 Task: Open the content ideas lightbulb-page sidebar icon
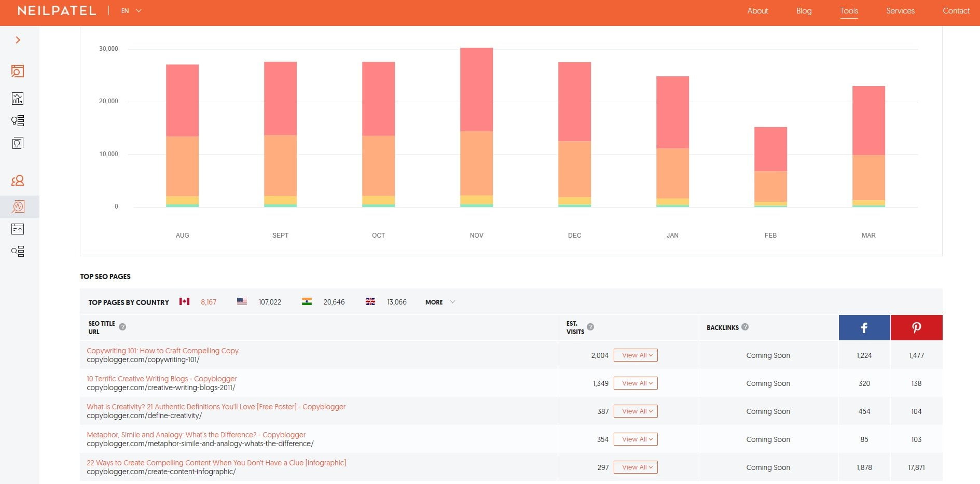point(18,143)
